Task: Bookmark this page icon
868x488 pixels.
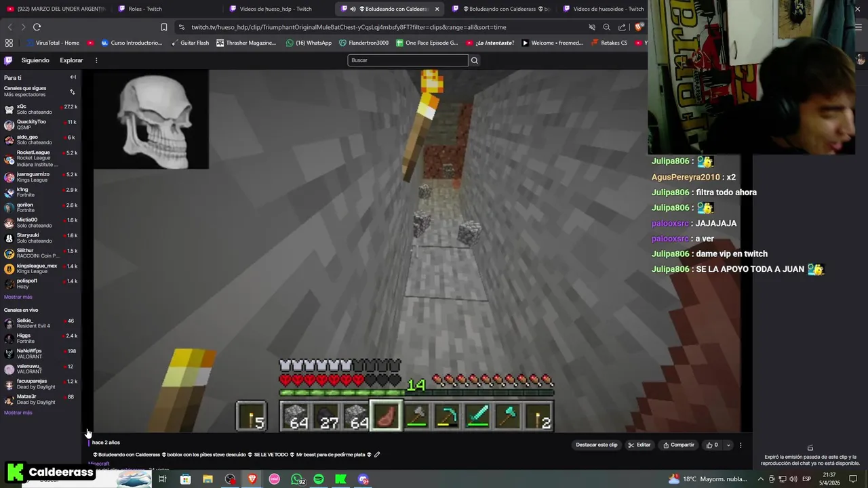Action: (x=163, y=27)
